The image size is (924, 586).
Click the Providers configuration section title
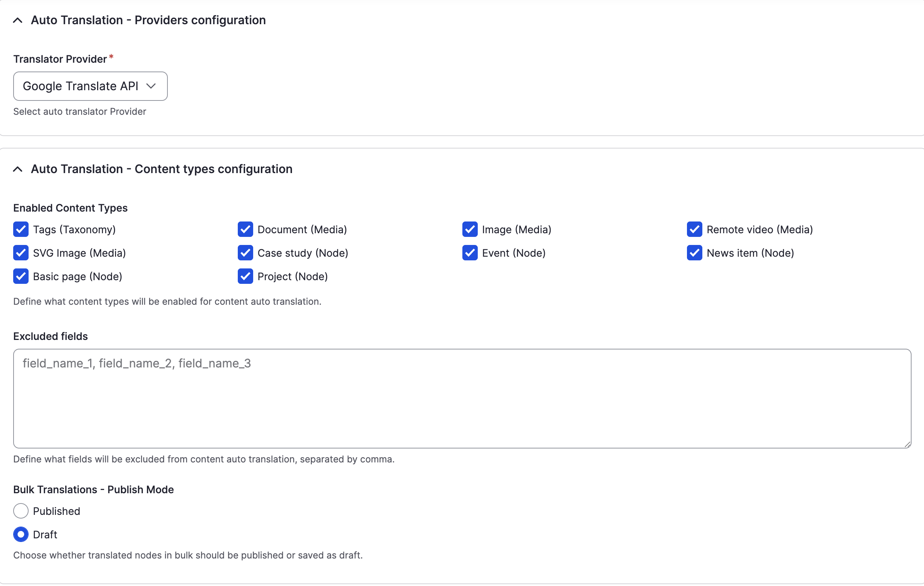click(148, 21)
